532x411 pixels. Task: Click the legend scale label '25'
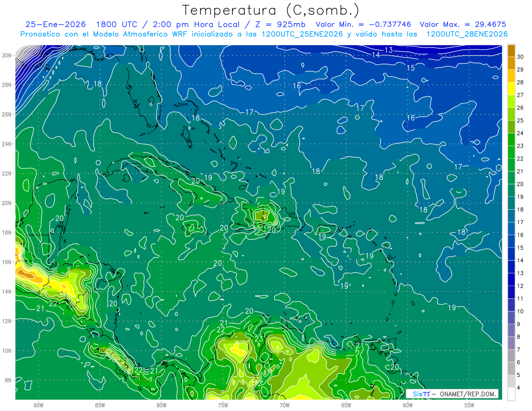coord(520,120)
